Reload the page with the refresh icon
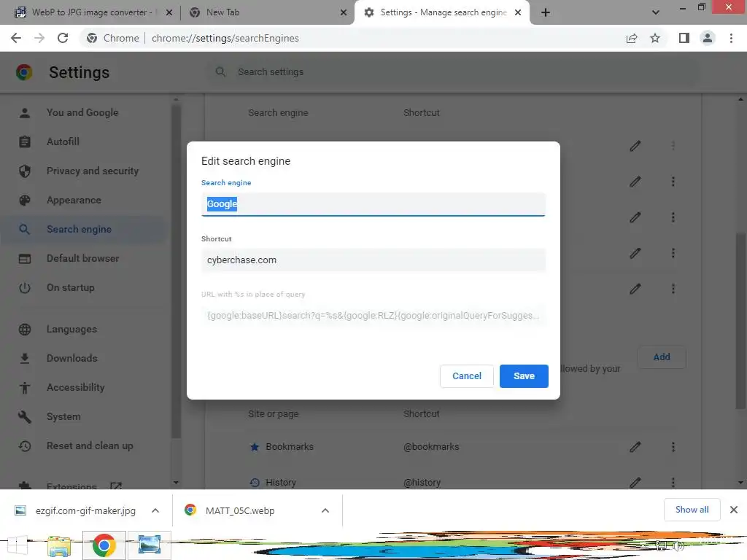Screen dimensions: 747x560 (63, 38)
